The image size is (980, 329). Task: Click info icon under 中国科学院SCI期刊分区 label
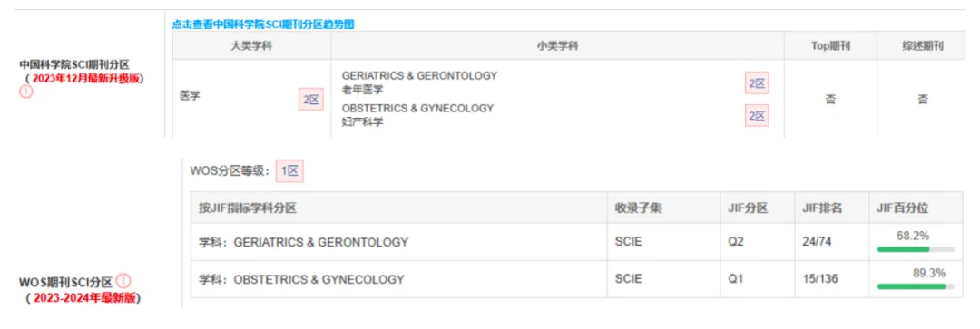pos(25,92)
